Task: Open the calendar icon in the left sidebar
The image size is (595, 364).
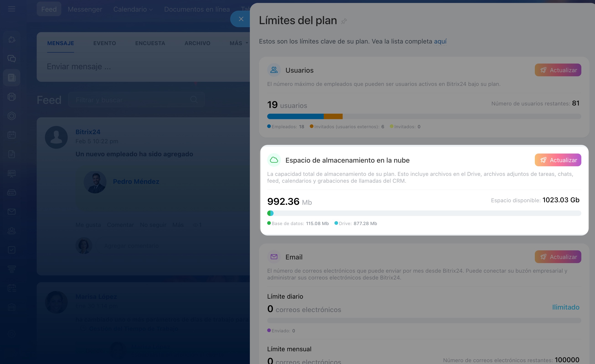Action: click(12, 135)
